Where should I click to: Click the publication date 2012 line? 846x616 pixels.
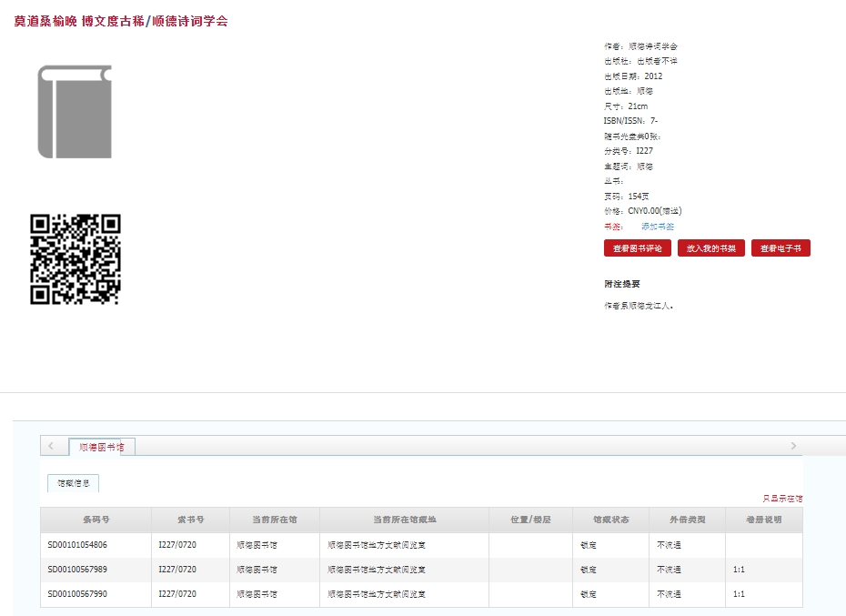[x=633, y=76]
